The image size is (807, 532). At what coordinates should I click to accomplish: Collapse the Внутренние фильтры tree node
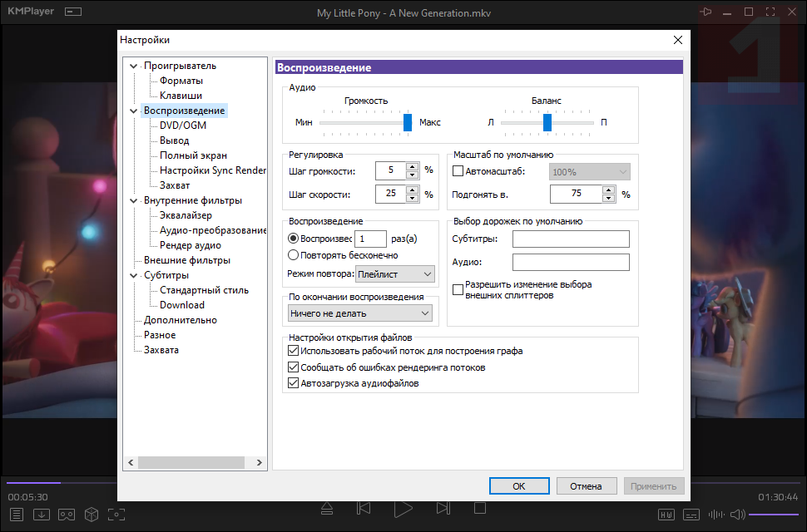[x=134, y=200]
